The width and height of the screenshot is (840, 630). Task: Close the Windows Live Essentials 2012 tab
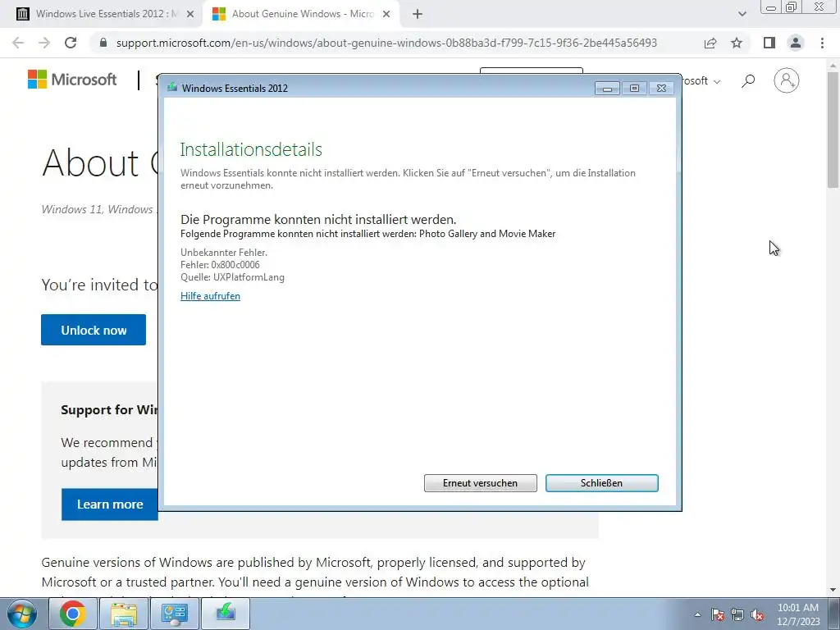190,15
